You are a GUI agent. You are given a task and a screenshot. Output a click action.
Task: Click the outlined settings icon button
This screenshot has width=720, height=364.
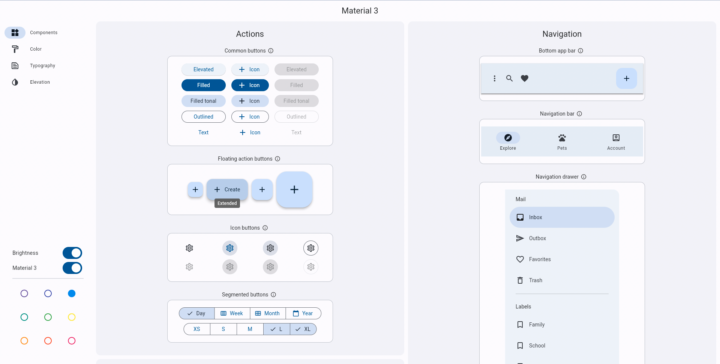[x=311, y=248]
